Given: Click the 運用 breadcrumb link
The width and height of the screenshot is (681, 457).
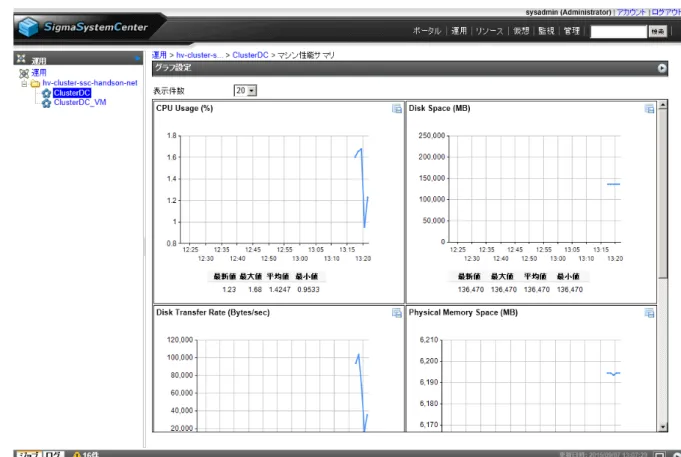Looking at the screenshot, I should tap(159, 55).
